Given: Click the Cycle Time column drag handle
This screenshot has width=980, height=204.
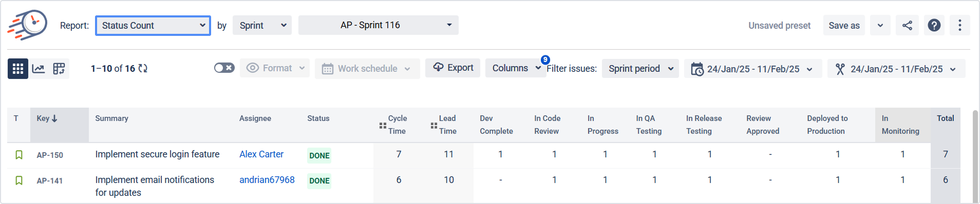Looking at the screenshot, I should tap(383, 126).
